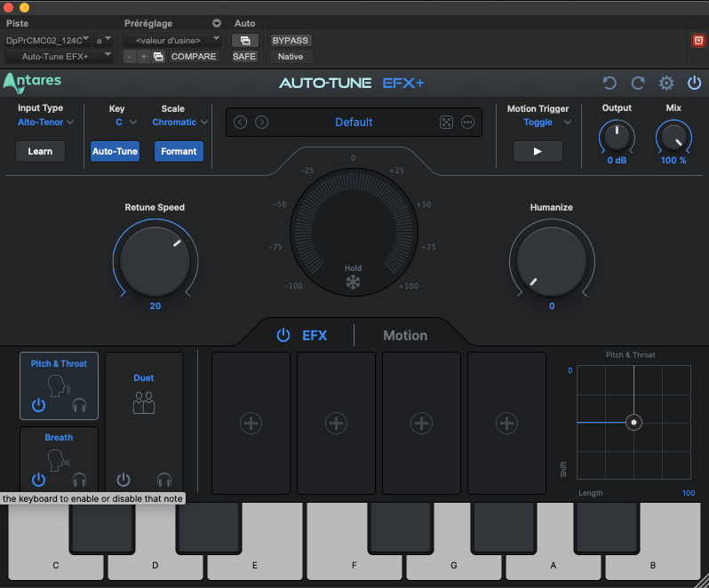Select the Pitch & Throat head icon

click(59, 386)
